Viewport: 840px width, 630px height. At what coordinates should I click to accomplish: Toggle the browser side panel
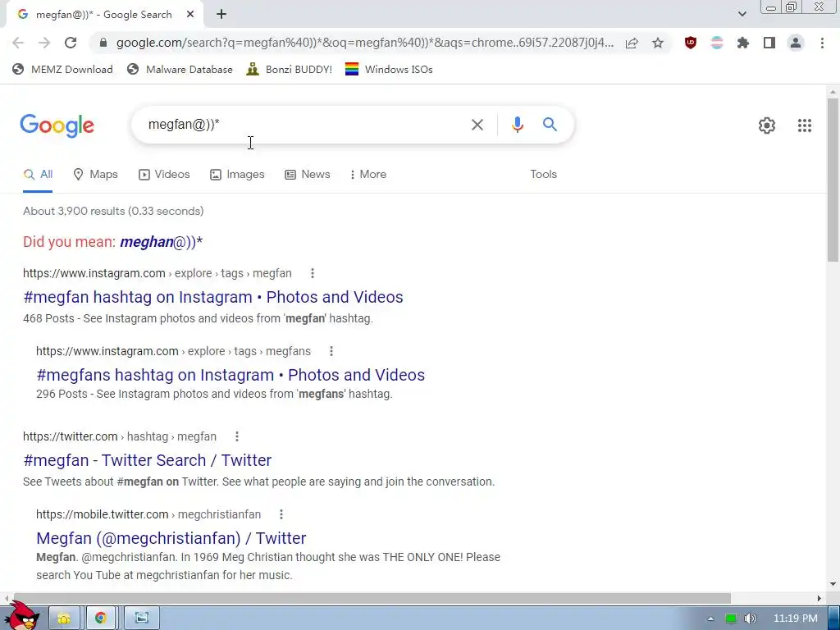pos(769,43)
